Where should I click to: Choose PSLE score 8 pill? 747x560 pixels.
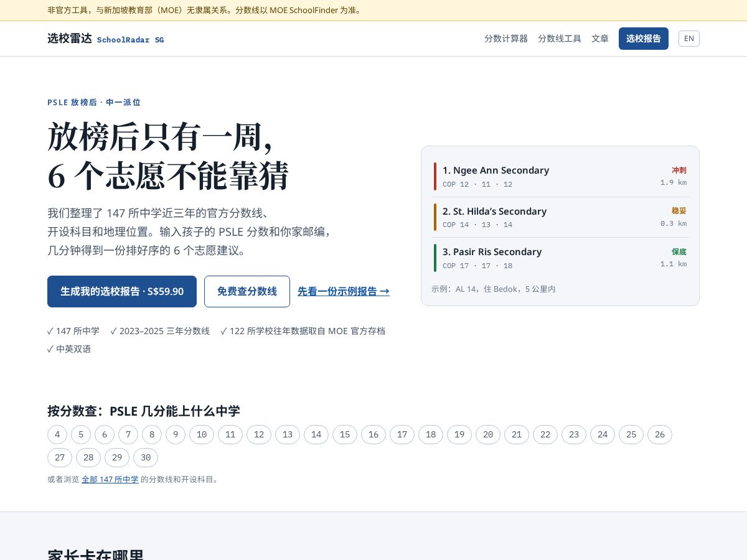pos(152,434)
